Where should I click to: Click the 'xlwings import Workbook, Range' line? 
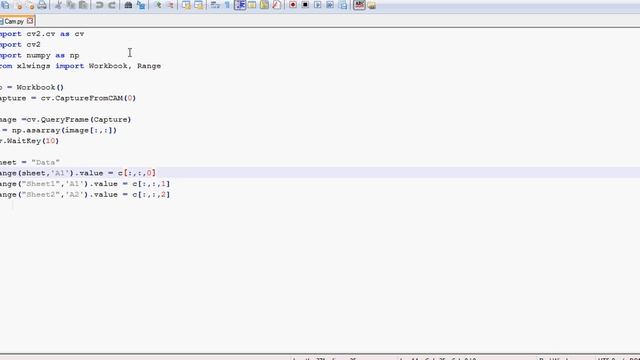click(x=80, y=66)
